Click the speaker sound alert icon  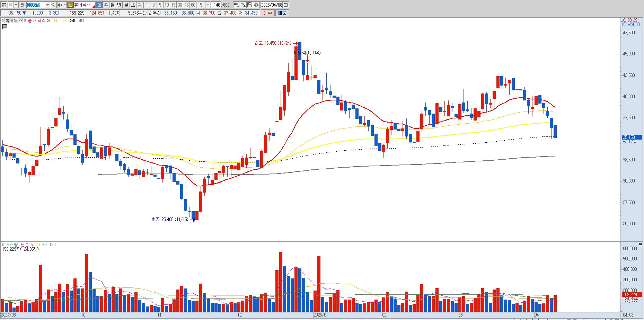[60, 5]
